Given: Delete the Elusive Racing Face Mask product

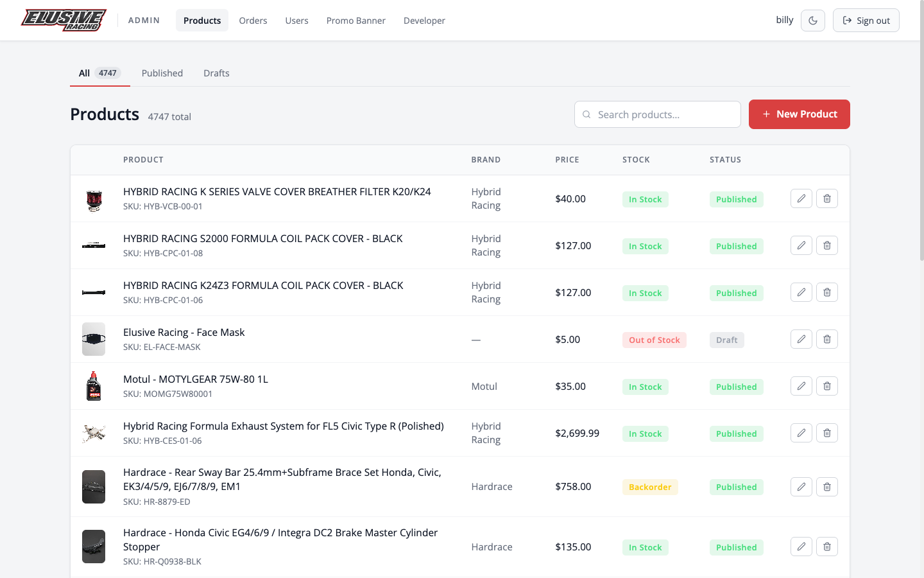Looking at the screenshot, I should tap(827, 339).
